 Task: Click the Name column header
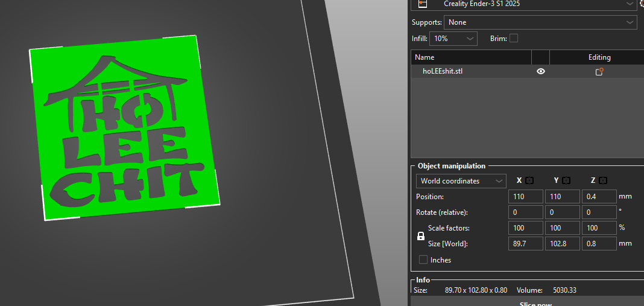coord(471,57)
